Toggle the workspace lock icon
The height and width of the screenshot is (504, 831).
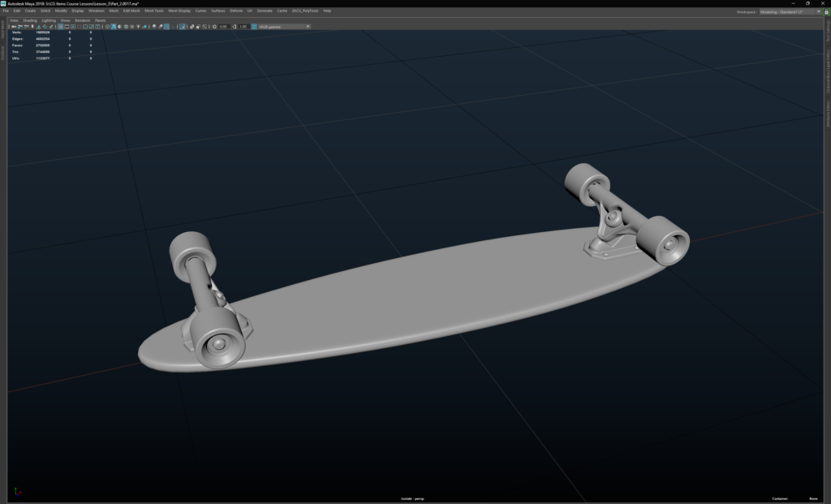(x=825, y=11)
